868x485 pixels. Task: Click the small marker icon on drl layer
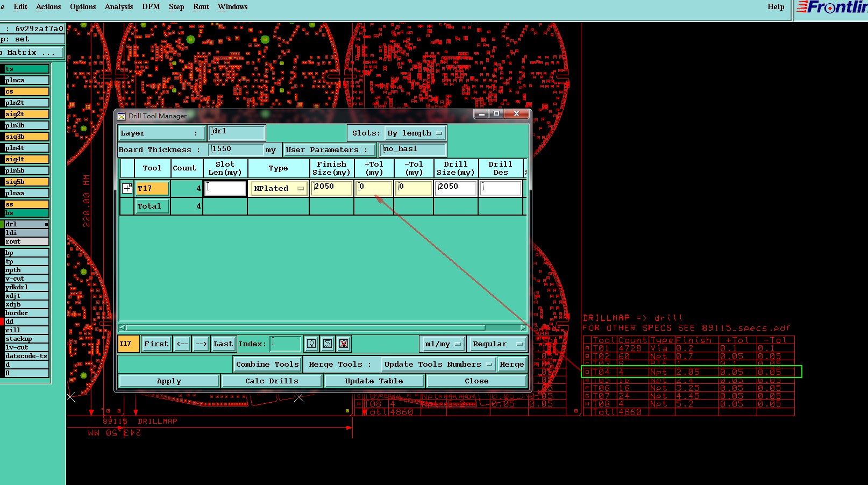[x=46, y=224]
